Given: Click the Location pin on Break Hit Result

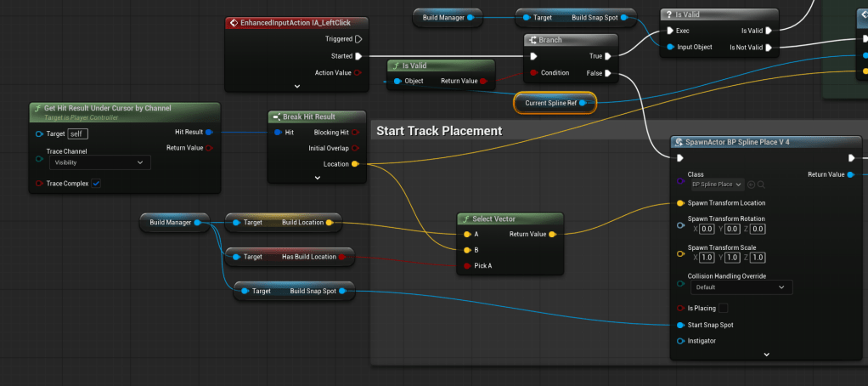Looking at the screenshot, I should [x=354, y=163].
